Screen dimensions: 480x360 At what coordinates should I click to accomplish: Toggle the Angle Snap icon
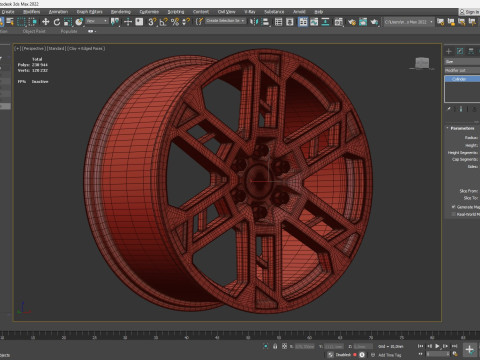tap(164, 22)
